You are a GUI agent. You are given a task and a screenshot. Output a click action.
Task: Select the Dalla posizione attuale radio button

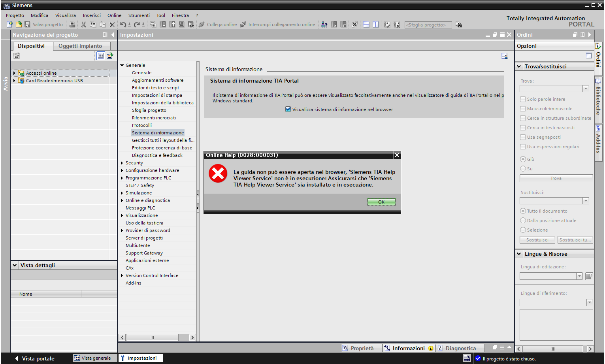(523, 221)
